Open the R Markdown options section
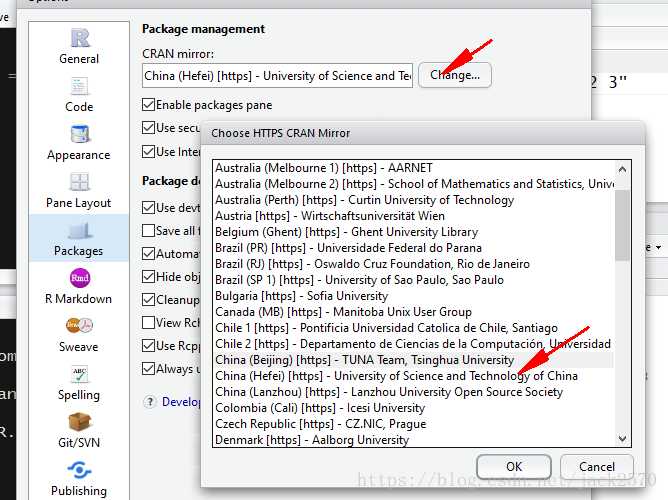Image resolution: width=668 pixels, height=500 pixels. point(79,286)
